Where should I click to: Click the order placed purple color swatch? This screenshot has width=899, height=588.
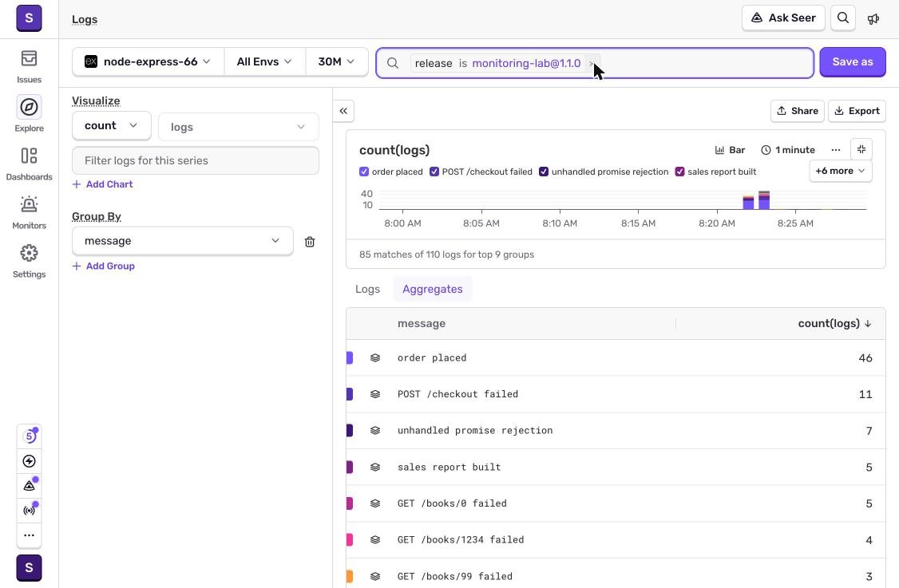coord(350,357)
